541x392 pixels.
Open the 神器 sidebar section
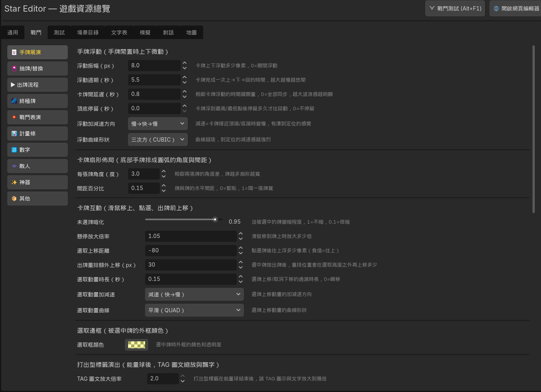coord(38,182)
